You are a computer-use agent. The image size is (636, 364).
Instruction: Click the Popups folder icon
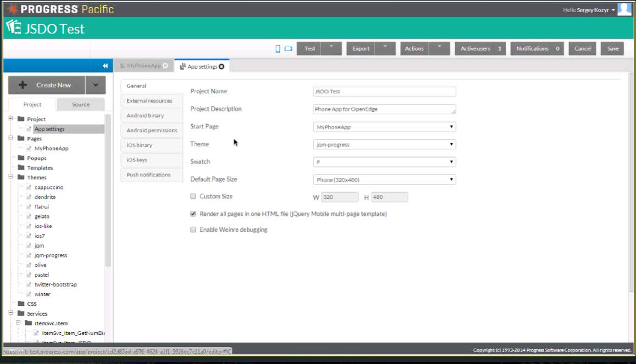pos(21,158)
